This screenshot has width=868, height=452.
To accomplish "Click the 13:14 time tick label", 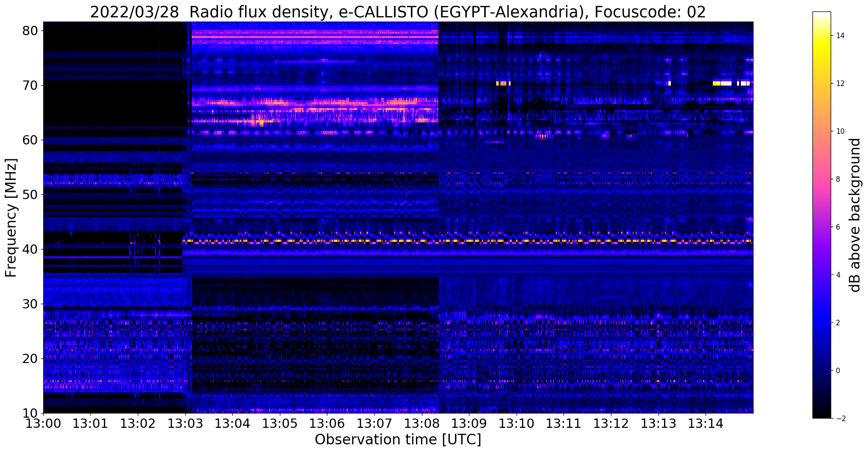I will (x=706, y=423).
